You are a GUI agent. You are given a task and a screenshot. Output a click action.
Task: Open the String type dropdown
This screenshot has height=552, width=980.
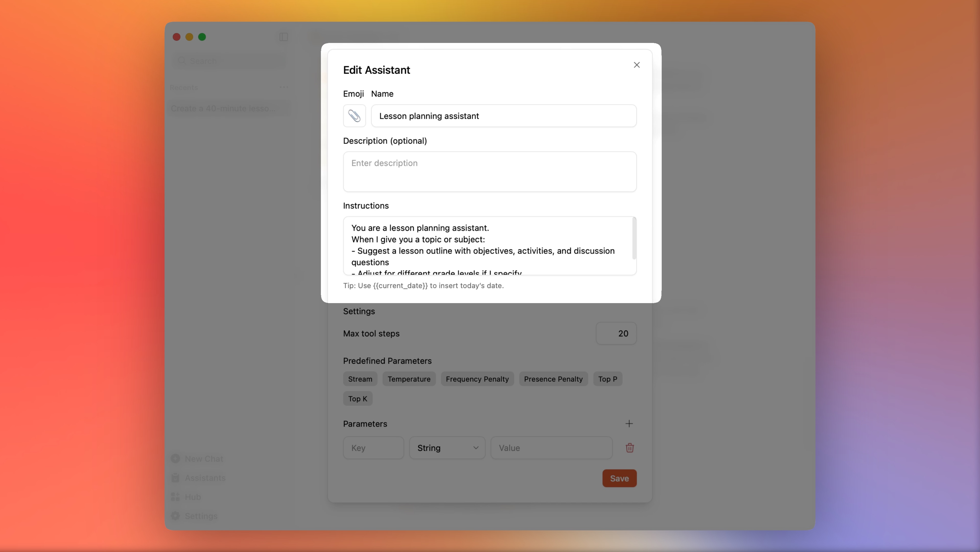pos(447,448)
